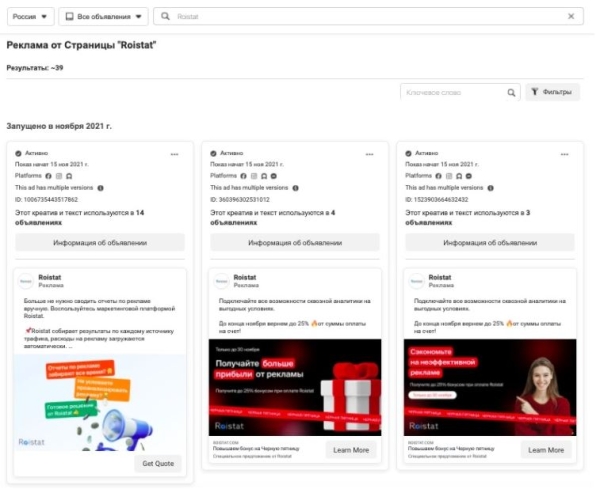600x489 pixels.
Task: Click Instagram platform icon on ad 1006735443517862
Action: tap(59, 176)
